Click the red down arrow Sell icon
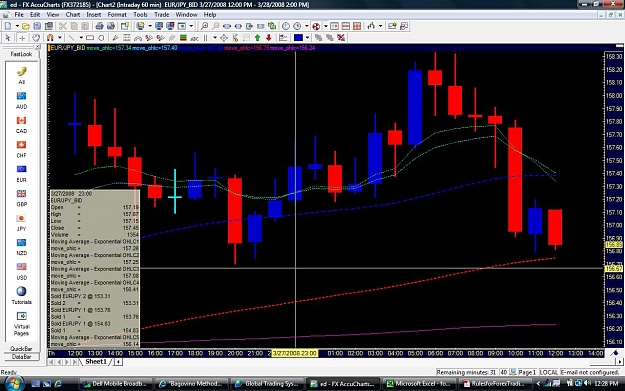The height and width of the screenshot is (391, 625). (269, 38)
